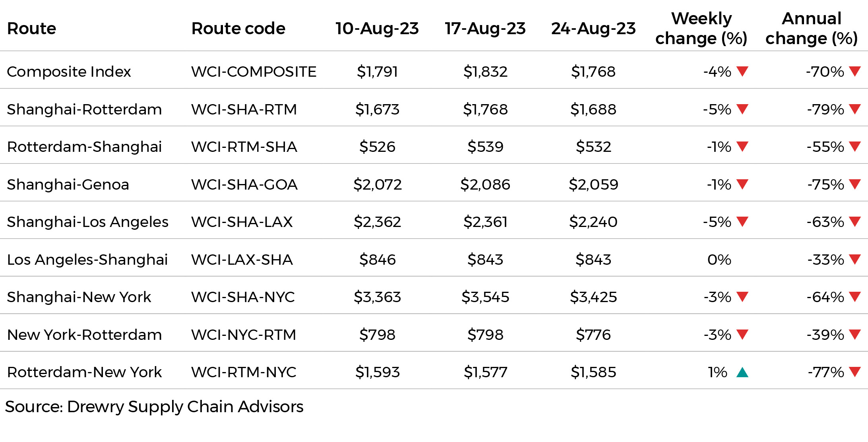Click the Route code column header
This screenshot has width=868, height=442.
coord(238,29)
